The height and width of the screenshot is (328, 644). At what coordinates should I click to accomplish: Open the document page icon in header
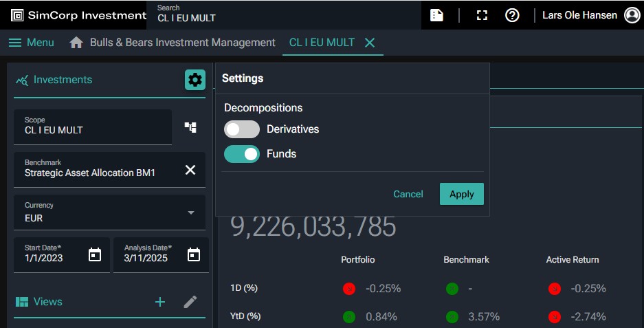[x=436, y=15]
